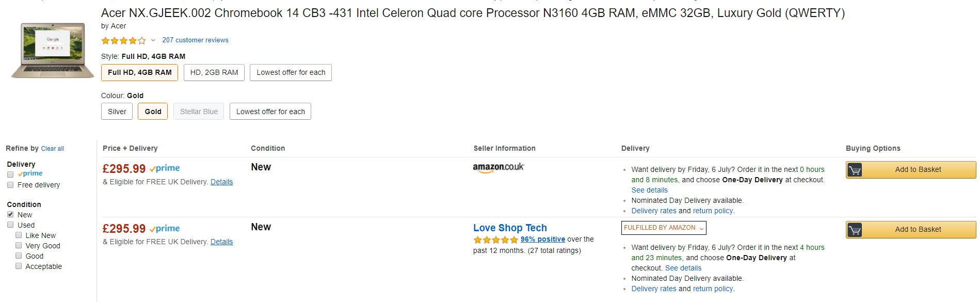
Task: Click basket icon for Love Shop Tech offer
Action: click(855, 230)
